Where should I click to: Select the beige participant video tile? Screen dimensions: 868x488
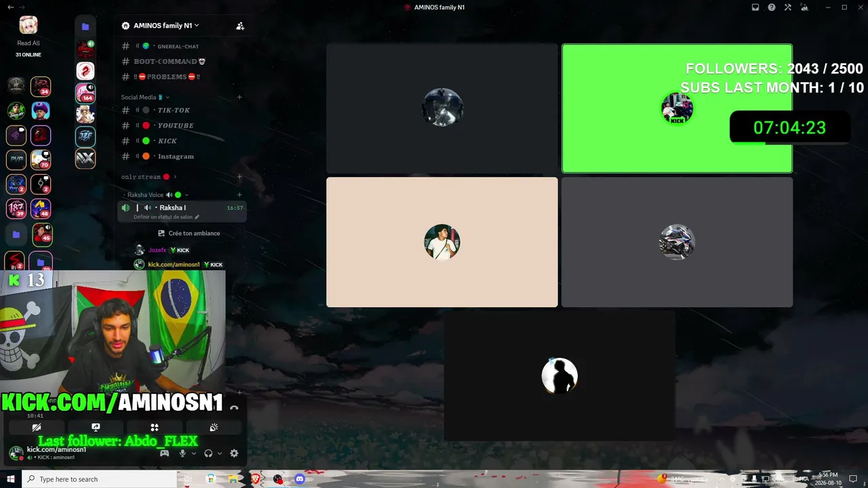pos(442,242)
